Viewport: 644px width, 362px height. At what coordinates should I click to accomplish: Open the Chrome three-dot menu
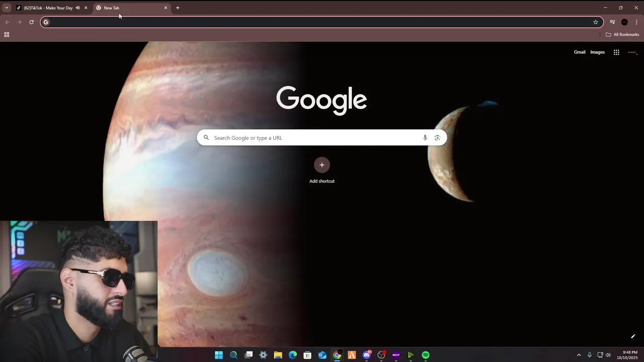[636, 22]
